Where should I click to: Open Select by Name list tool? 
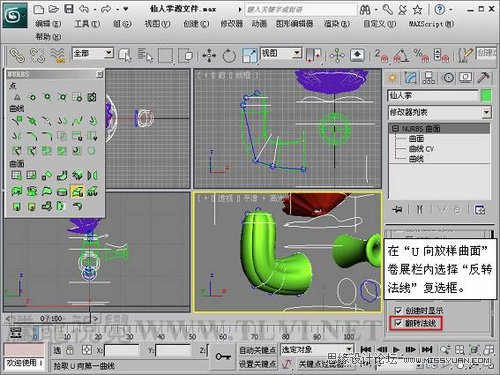point(145,55)
